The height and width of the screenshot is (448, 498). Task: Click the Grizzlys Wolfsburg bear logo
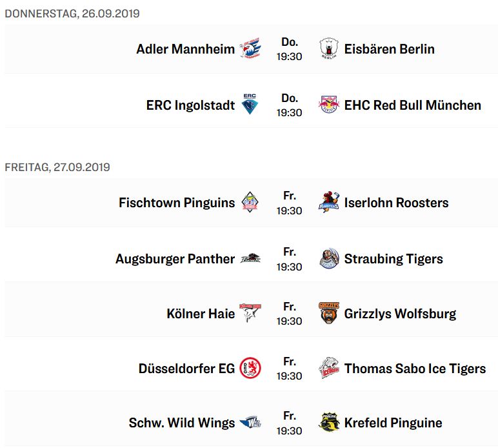(x=329, y=313)
